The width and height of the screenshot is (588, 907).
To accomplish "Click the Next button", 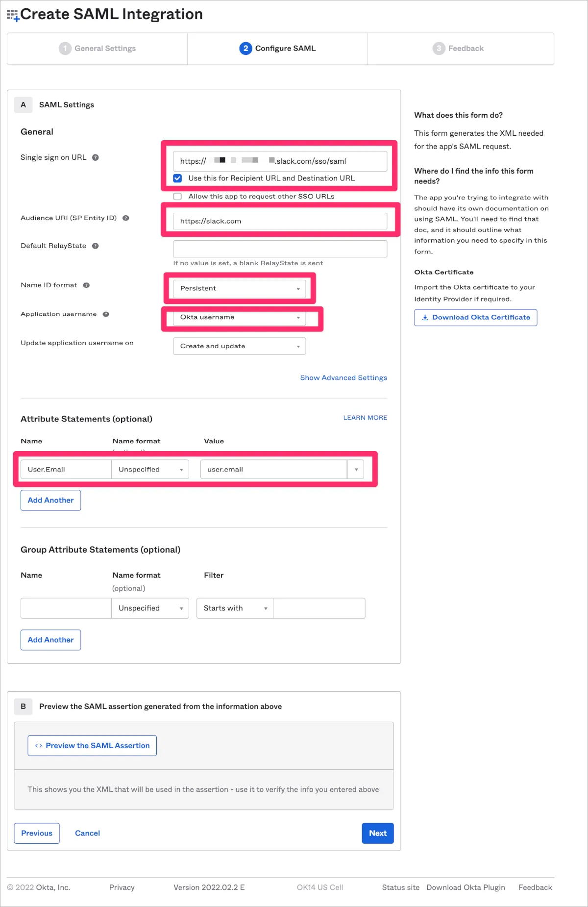I will coord(377,833).
